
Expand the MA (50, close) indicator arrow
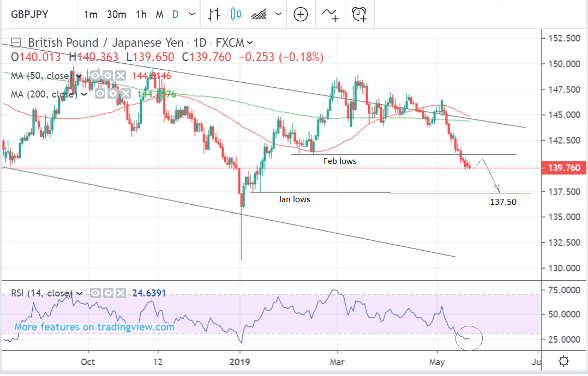[x=79, y=76]
